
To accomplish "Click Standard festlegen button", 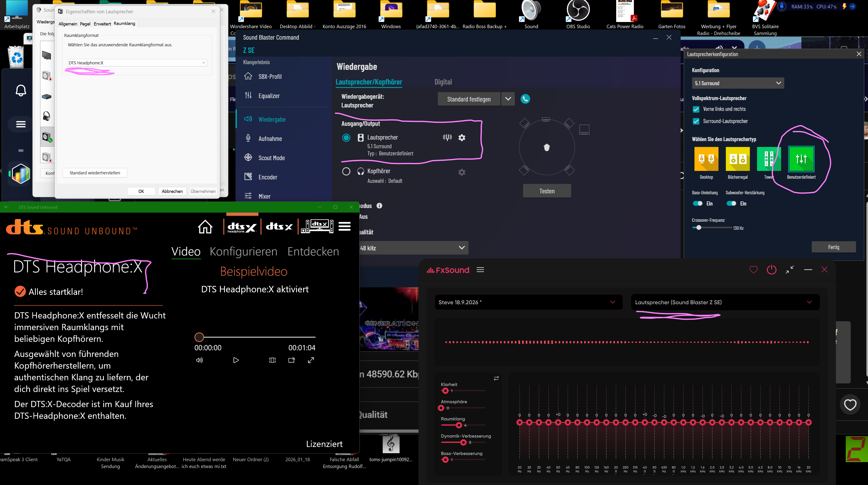I will pos(469,99).
